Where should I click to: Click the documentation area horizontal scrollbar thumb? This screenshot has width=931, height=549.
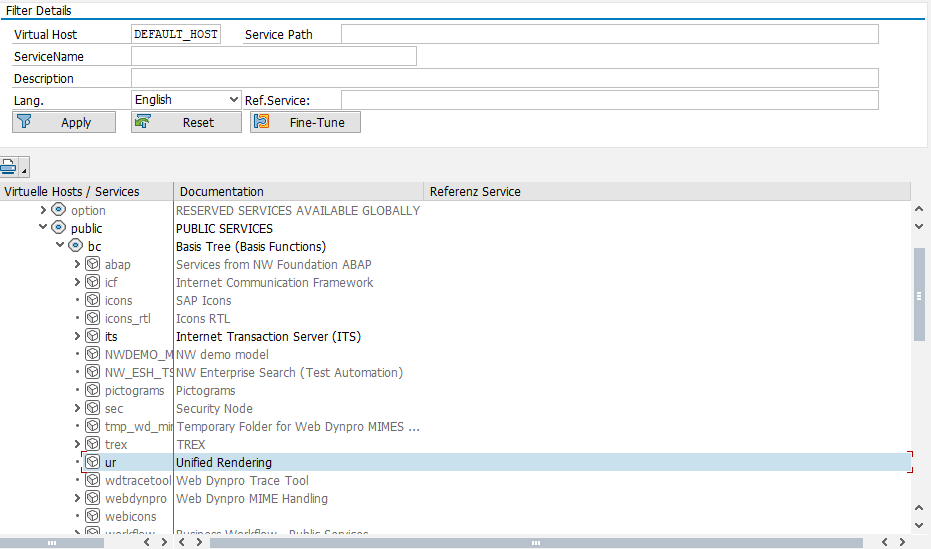tap(536, 542)
